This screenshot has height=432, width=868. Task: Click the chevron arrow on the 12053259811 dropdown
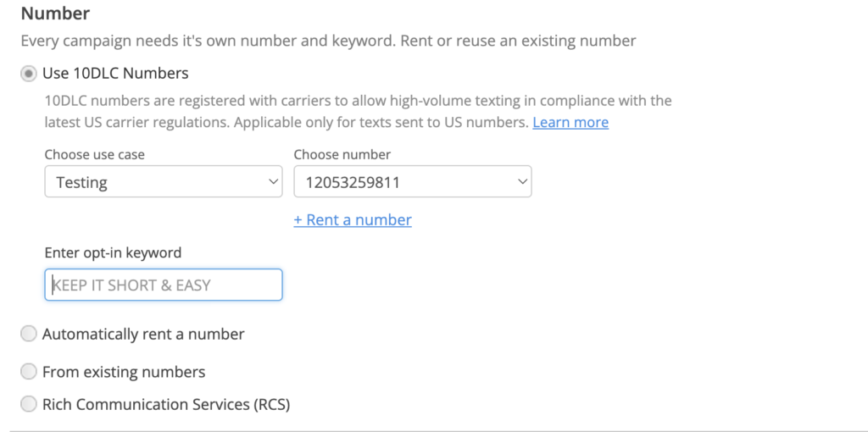click(521, 182)
